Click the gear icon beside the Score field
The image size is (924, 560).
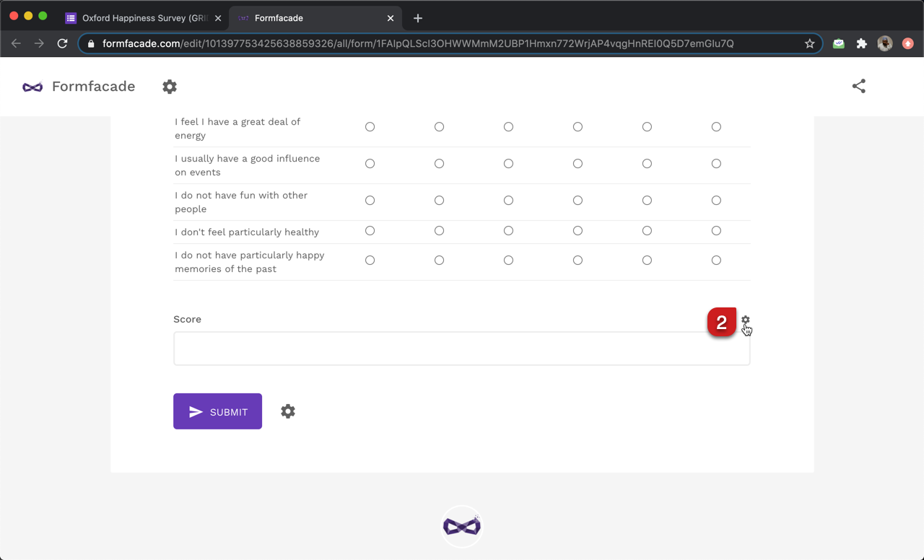pos(746,320)
